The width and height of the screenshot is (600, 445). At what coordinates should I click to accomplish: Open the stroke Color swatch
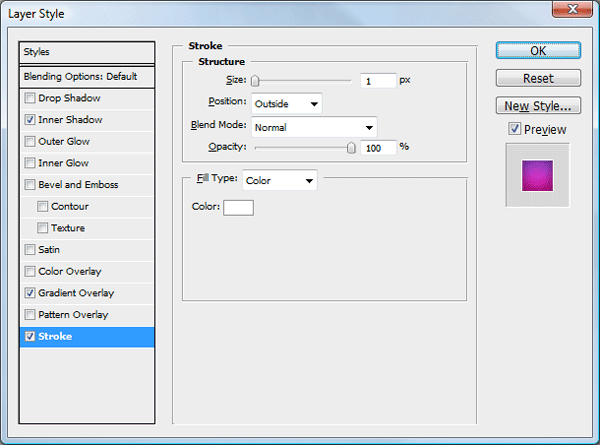pyautogui.click(x=238, y=208)
